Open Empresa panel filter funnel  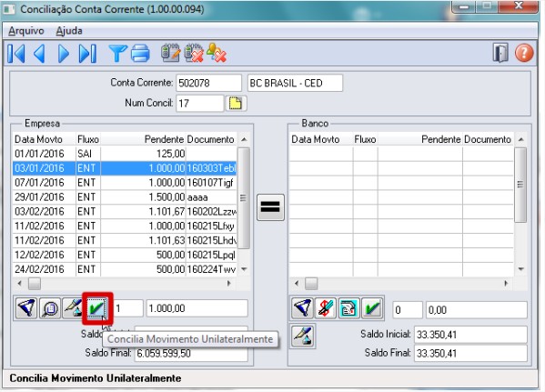pyautogui.click(x=26, y=308)
